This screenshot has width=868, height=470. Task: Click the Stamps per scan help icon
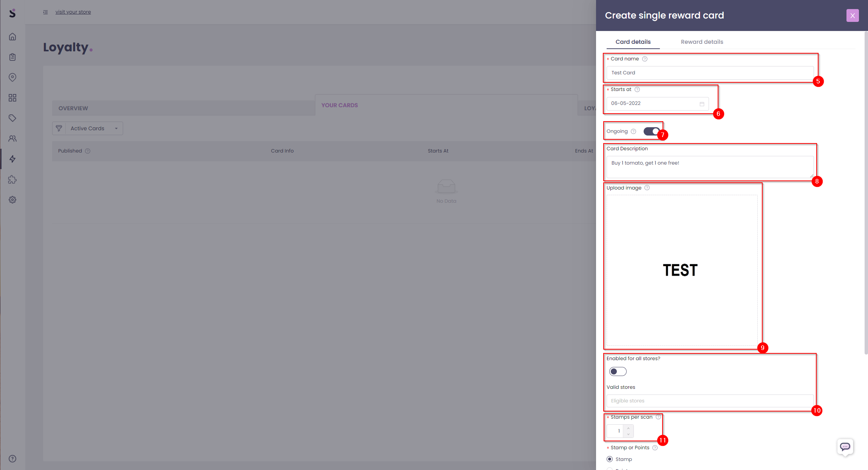point(658,417)
